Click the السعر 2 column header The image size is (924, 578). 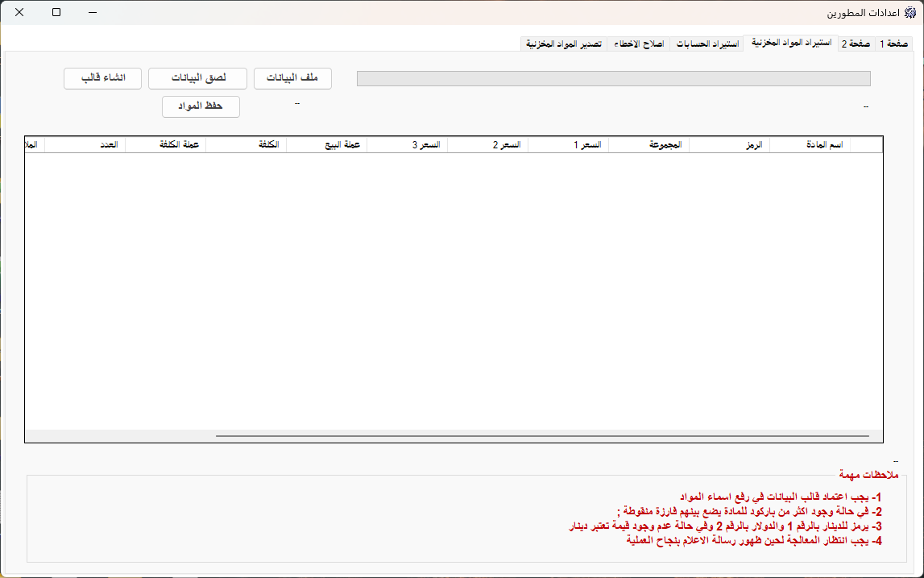point(488,145)
